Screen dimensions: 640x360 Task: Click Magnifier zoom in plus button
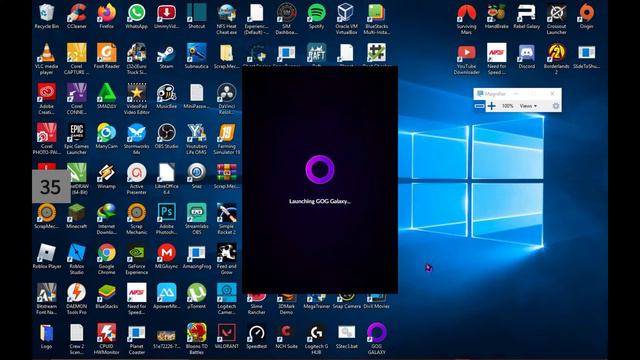(491, 106)
